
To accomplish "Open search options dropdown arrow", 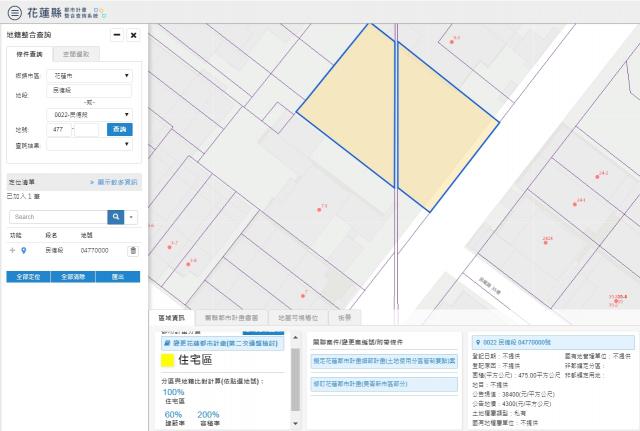I will [132, 216].
